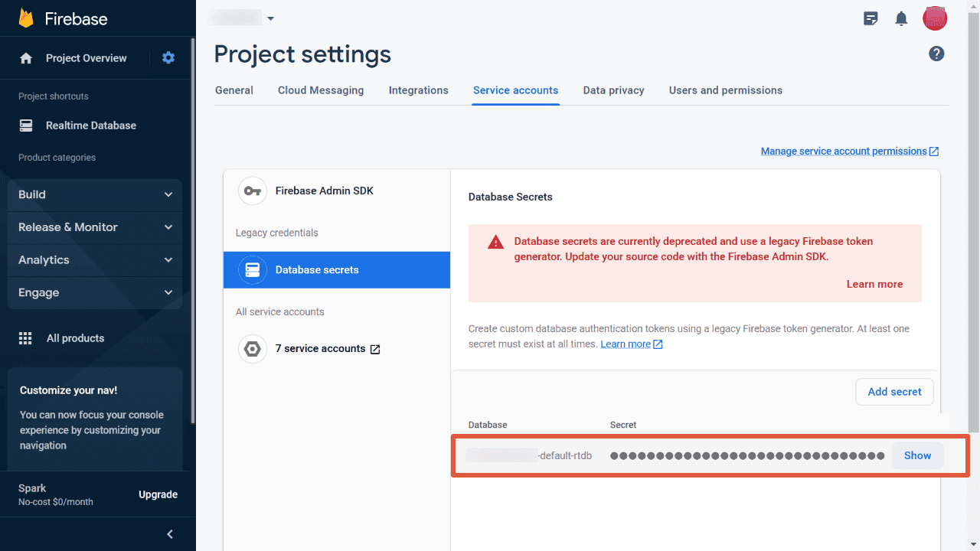
Task: Open the send feedback icon
Action: (871, 18)
